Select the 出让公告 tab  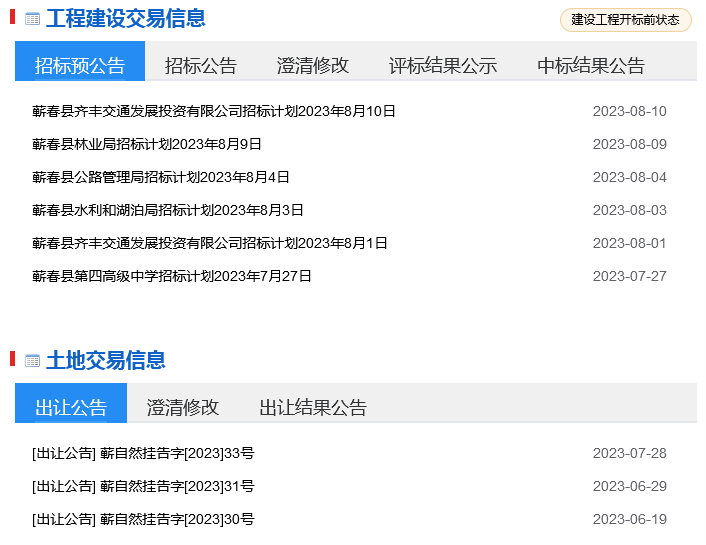pos(71,403)
